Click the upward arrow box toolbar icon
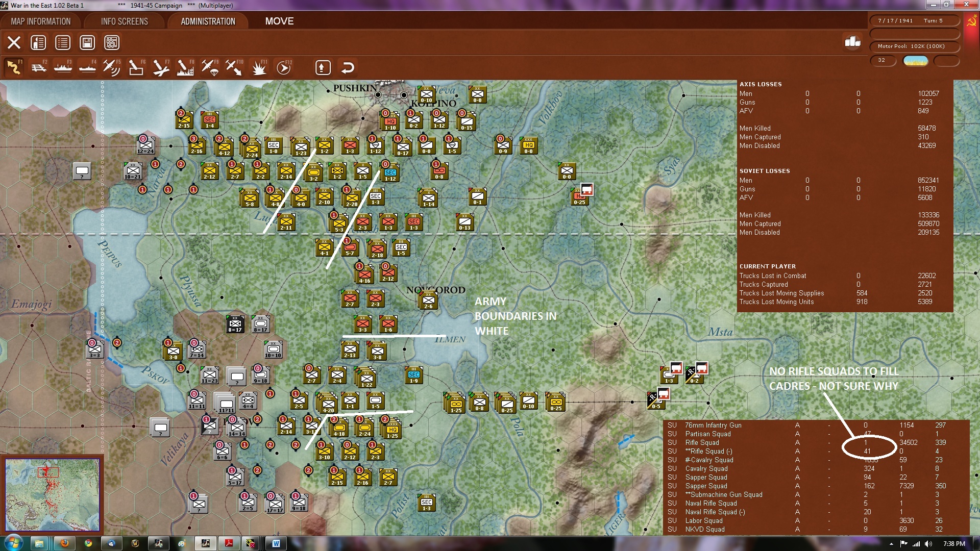 point(323,67)
